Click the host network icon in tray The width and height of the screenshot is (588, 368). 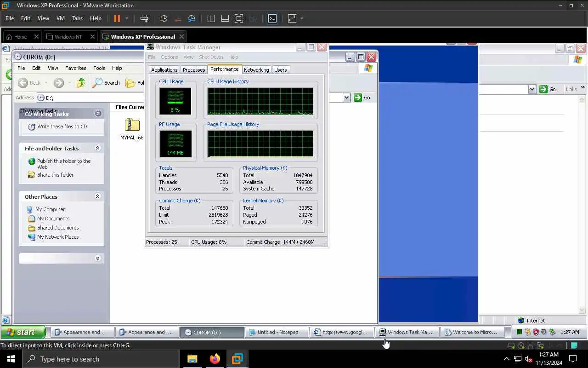pos(518,359)
